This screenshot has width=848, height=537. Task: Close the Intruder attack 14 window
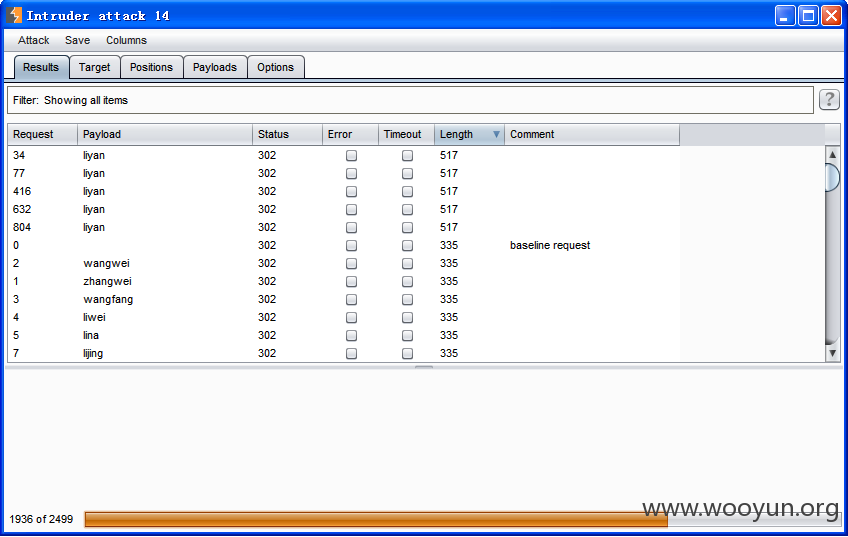coord(831,16)
